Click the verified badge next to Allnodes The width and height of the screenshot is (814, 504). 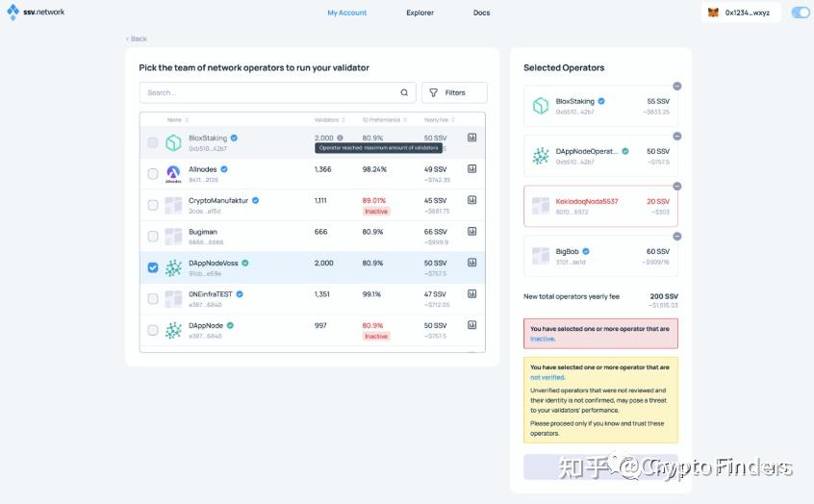224,169
